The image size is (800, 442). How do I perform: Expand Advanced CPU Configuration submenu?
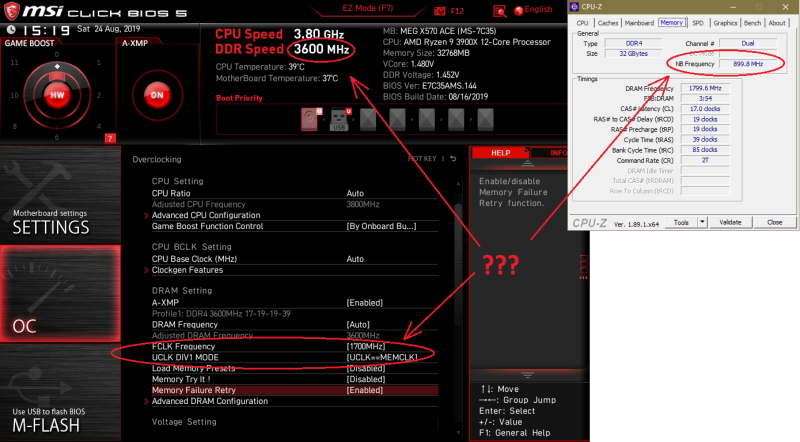coord(206,215)
